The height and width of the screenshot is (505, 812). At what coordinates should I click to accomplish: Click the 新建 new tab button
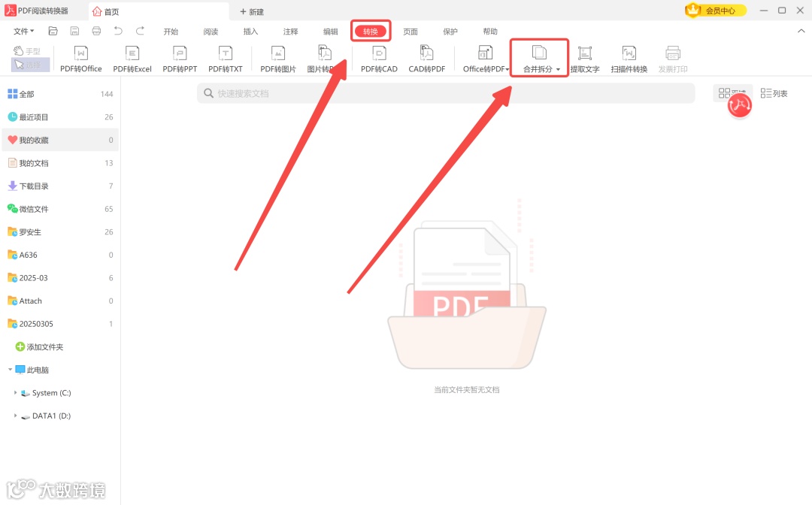[x=252, y=11]
